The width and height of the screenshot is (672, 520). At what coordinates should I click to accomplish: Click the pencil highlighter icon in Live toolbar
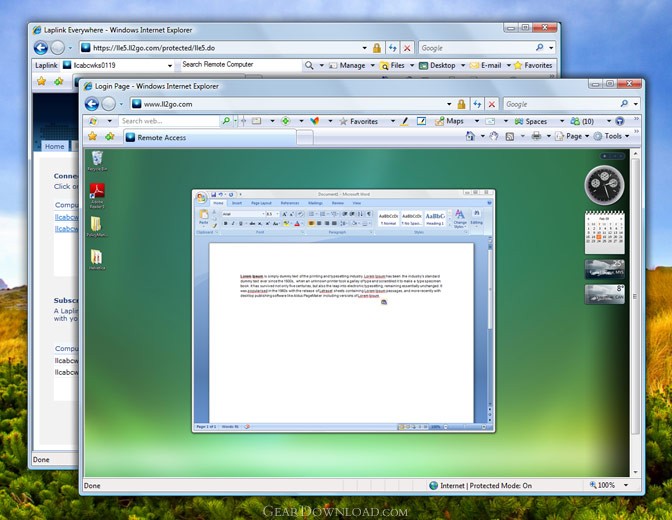coord(404,121)
